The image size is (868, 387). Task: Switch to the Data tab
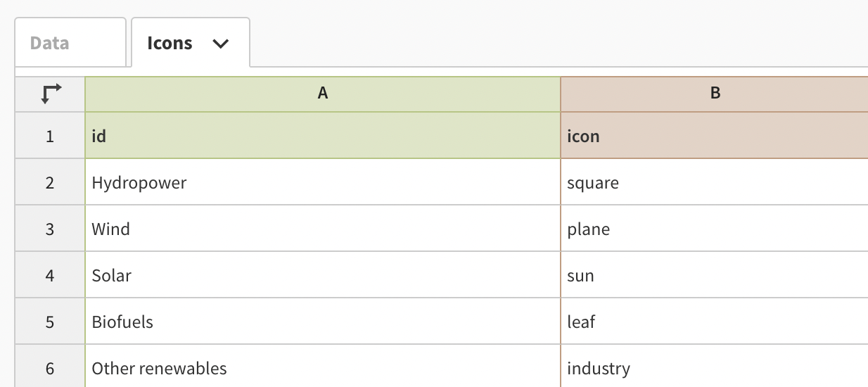tap(50, 44)
